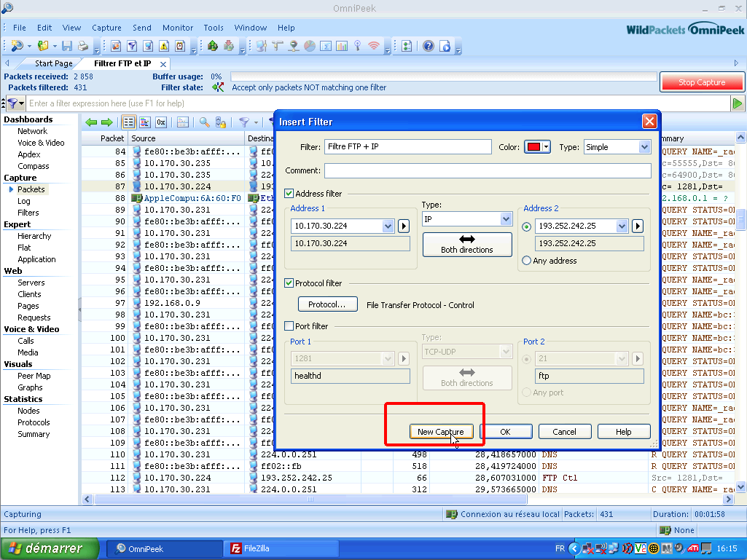Click the Help button in dialog
The width and height of the screenshot is (747, 560).
624,431
